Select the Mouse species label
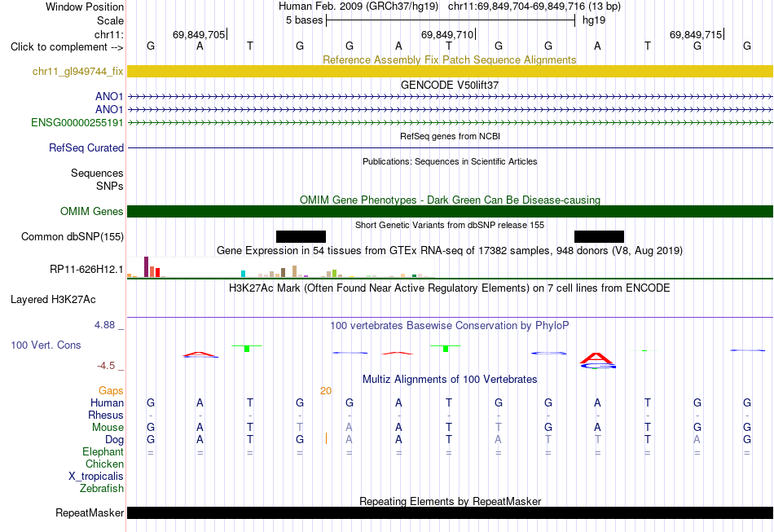 (108, 428)
